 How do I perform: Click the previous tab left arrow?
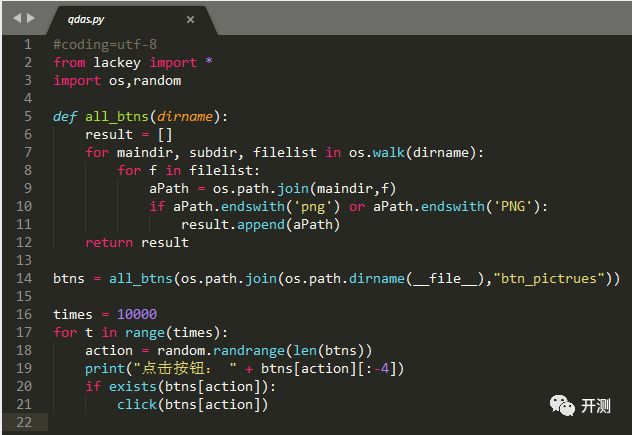[17, 18]
